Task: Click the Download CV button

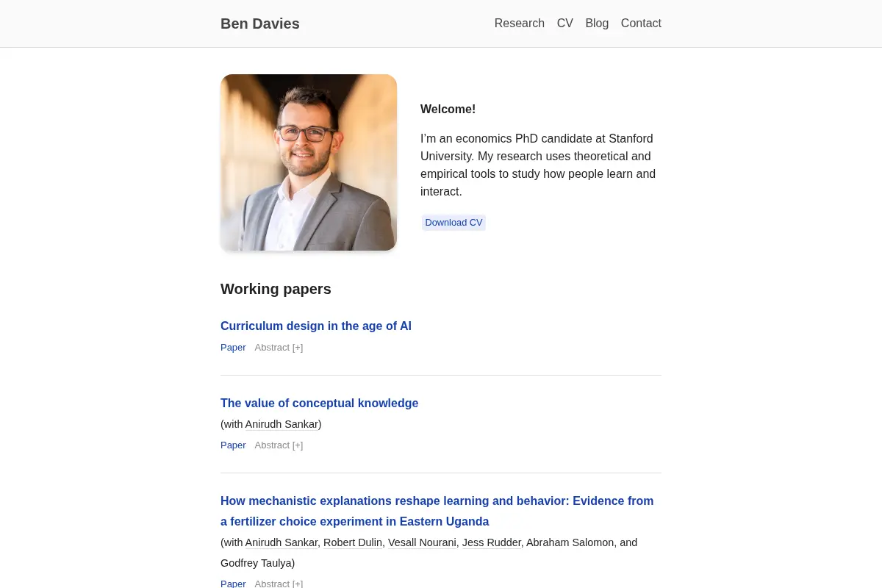Action: click(x=453, y=223)
